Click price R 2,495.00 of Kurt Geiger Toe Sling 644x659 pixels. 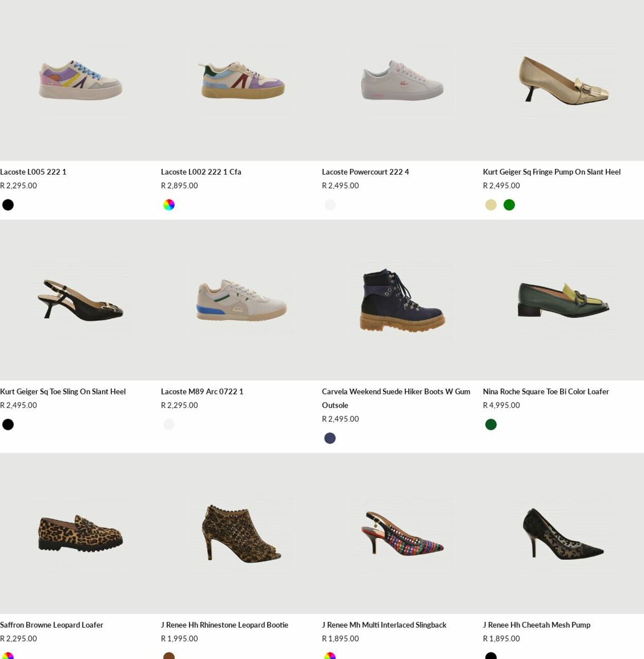tap(19, 406)
